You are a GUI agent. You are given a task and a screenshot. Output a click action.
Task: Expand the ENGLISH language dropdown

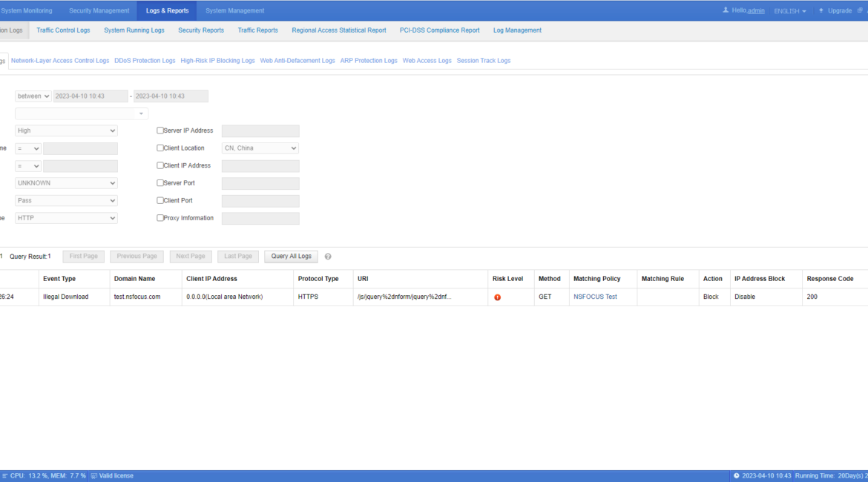[789, 10]
